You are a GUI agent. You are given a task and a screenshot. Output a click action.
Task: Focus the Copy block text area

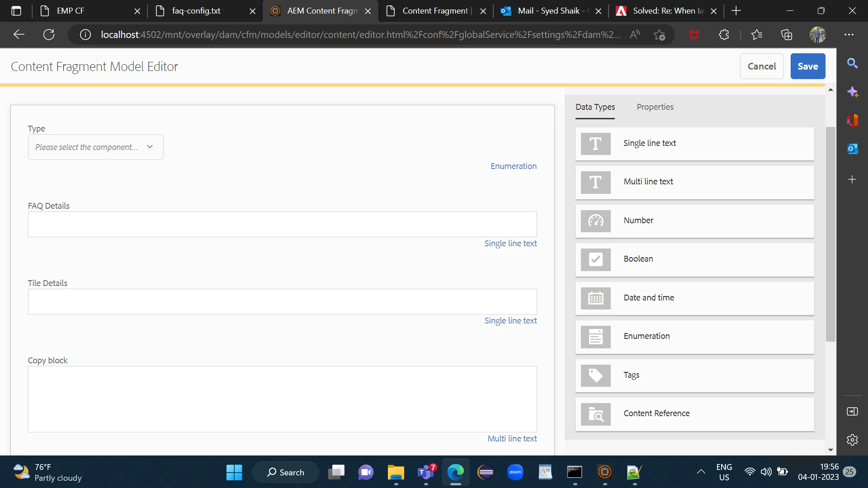[x=282, y=399]
